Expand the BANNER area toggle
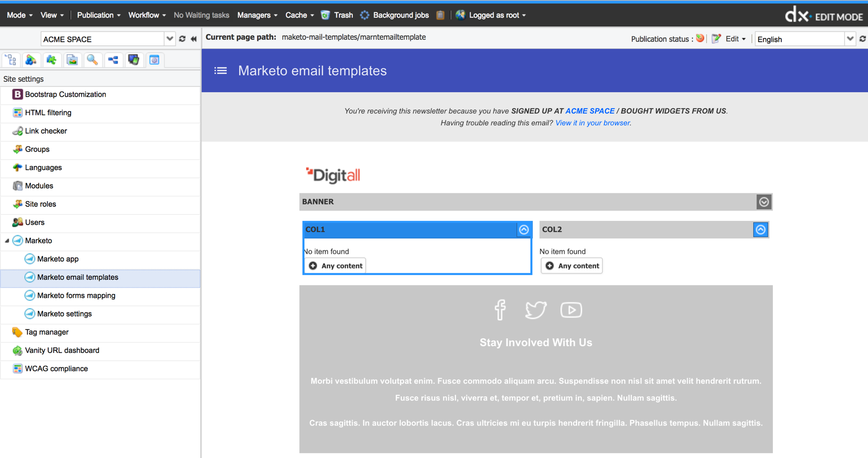Screen dimensions: 868x458 [763, 202]
